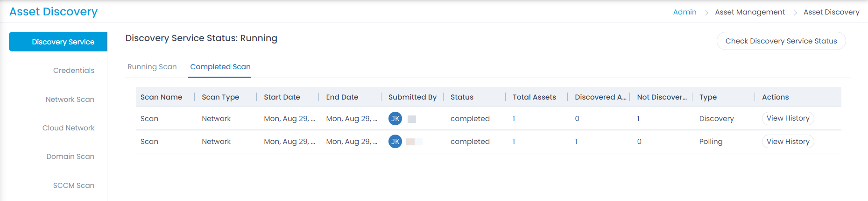Click the Total Assets column header
This screenshot has width=868, height=201.
pyautogui.click(x=534, y=97)
